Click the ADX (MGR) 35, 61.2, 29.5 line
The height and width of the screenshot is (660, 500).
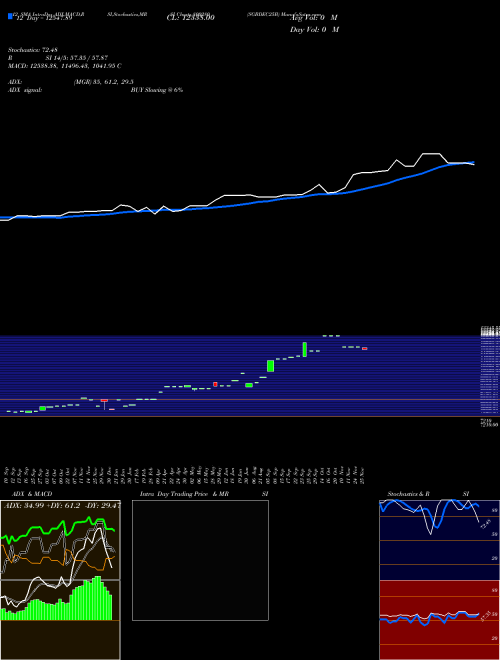(x=71, y=82)
